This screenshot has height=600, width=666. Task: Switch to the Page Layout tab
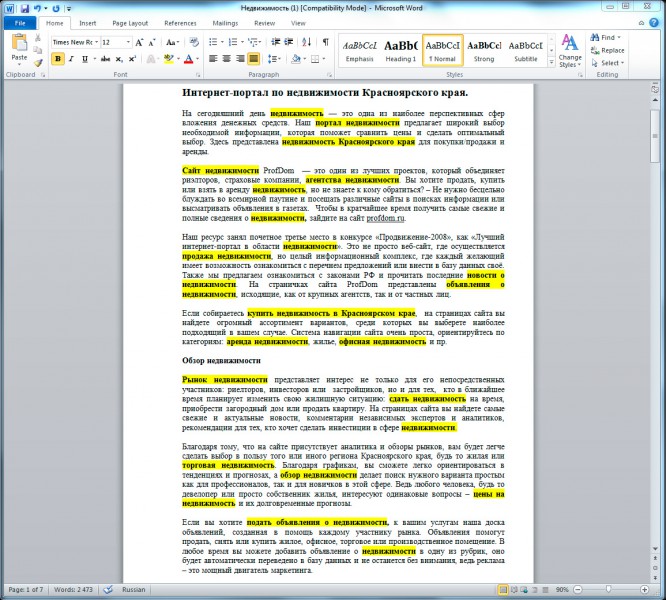(x=130, y=23)
